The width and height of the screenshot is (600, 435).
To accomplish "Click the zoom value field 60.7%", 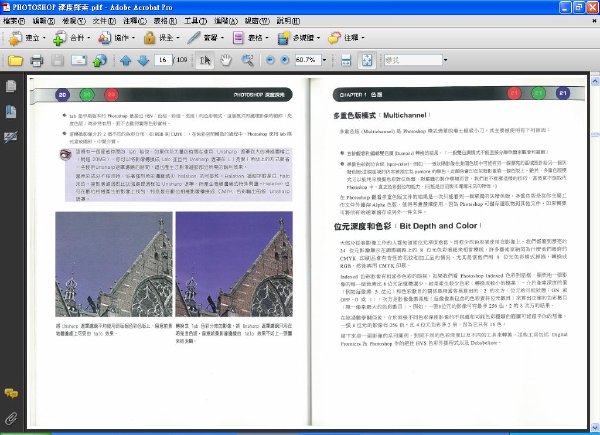I will click(x=308, y=60).
